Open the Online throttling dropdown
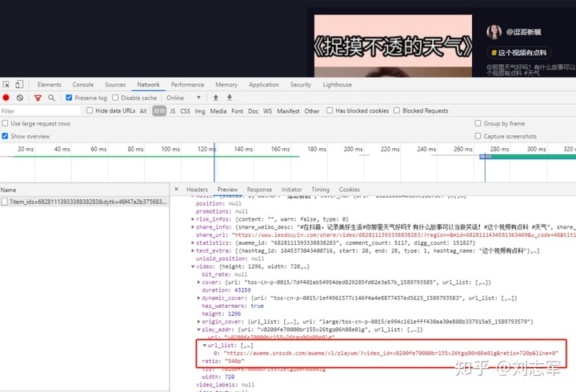This screenshot has width=576, height=392. (x=183, y=98)
